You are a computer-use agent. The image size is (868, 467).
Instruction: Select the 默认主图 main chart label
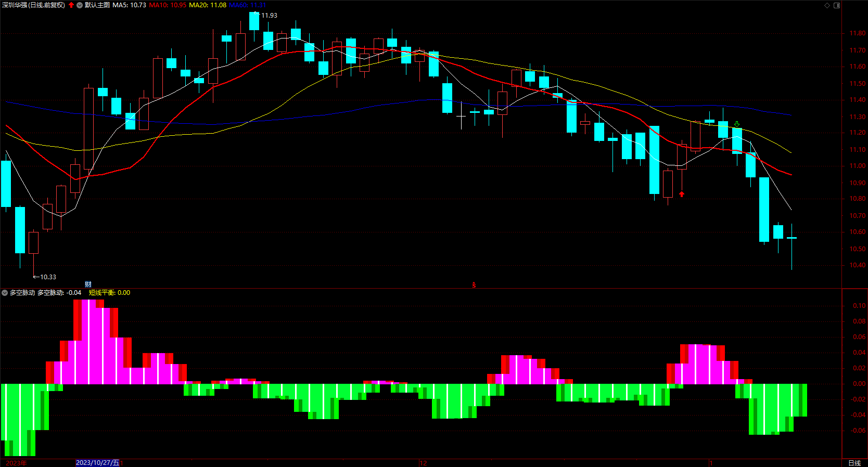pos(97,5)
